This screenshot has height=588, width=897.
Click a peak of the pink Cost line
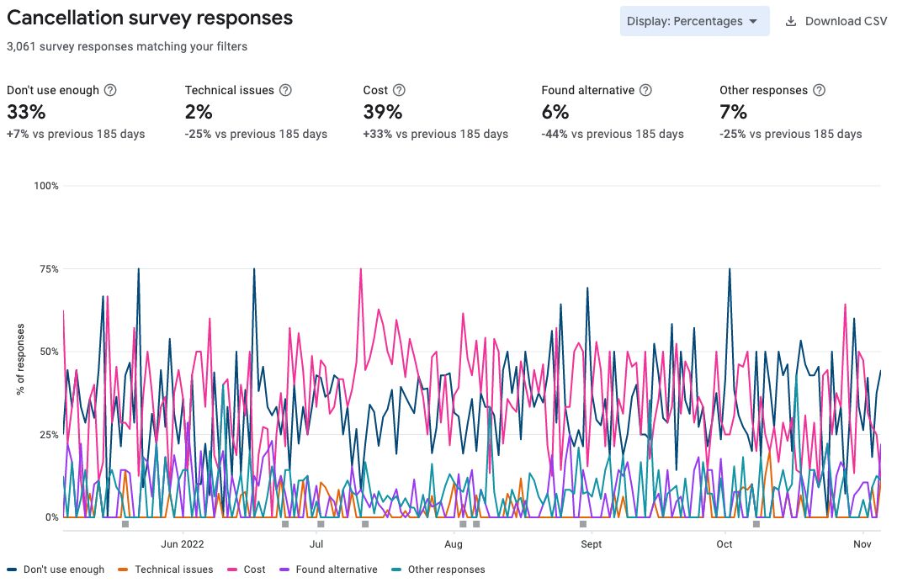359,269
